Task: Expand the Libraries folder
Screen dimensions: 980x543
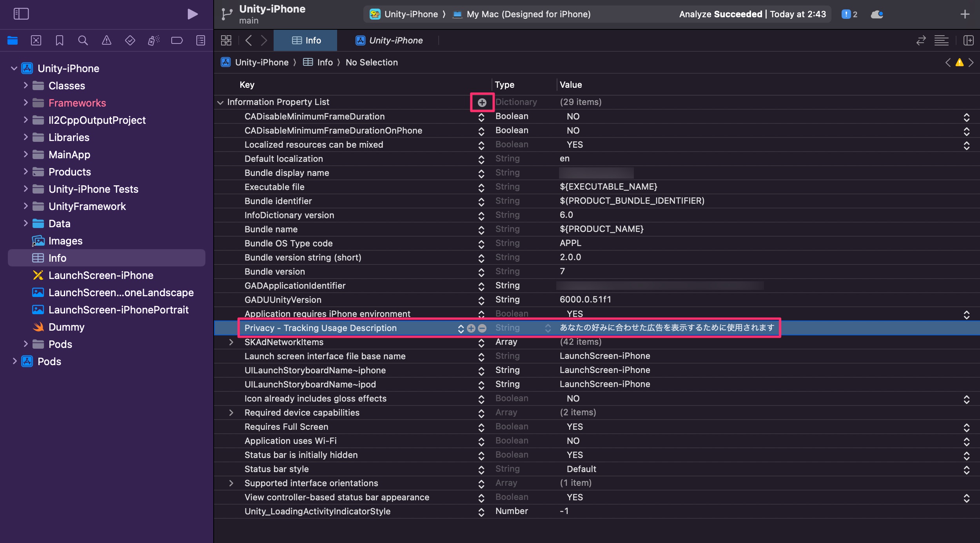Action: [25, 137]
